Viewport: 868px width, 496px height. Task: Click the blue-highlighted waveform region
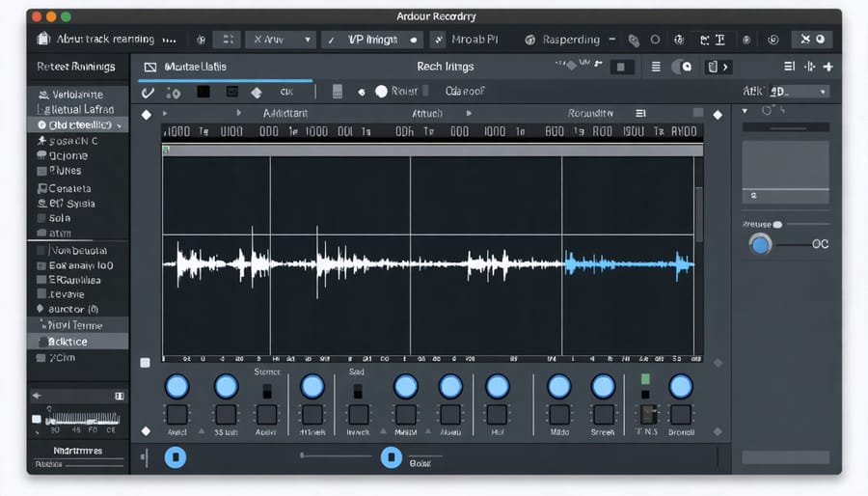[629, 264]
